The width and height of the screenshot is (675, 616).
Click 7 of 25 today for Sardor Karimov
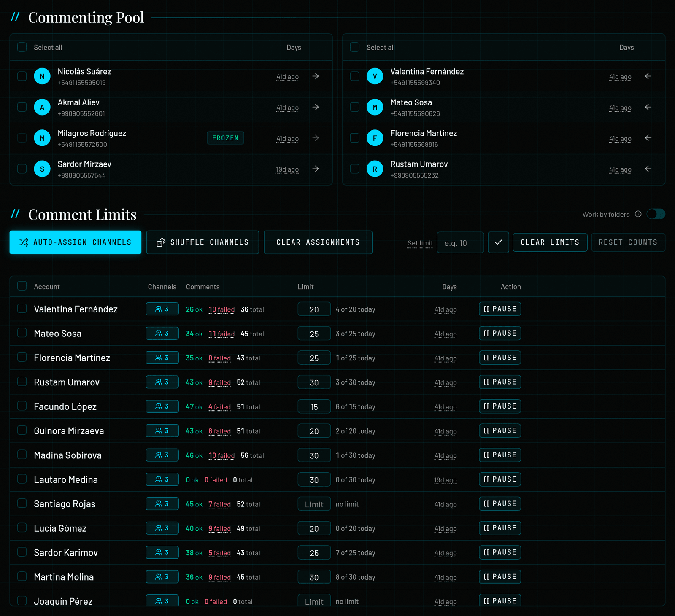[355, 553]
